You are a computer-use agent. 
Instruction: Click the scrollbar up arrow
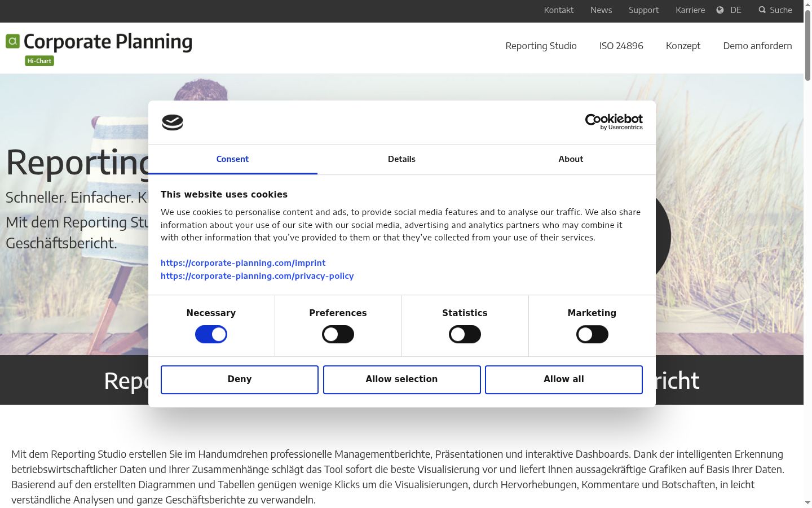(x=807, y=5)
